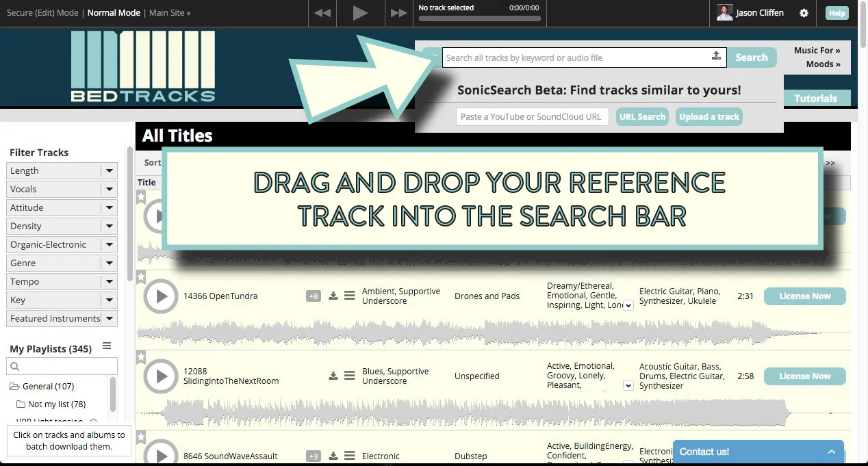This screenshot has width=868, height=466.
Task: Click License Now for 14366 OpenTundra
Action: [804, 296]
